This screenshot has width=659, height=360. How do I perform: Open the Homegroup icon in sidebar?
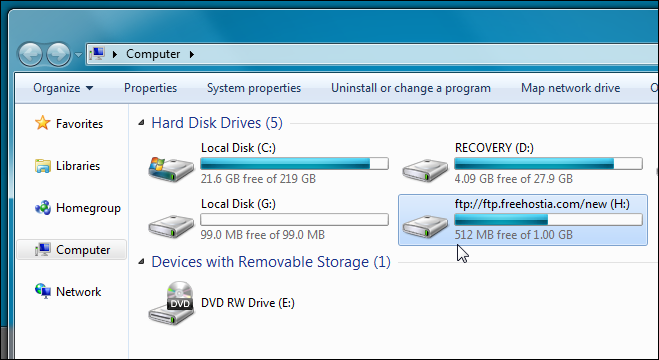click(42, 208)
